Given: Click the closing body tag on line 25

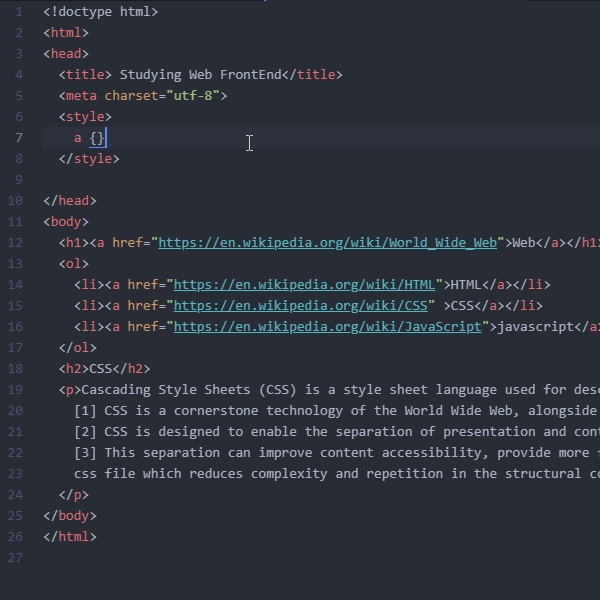Looking at the screenshot, I should [70, 516].
